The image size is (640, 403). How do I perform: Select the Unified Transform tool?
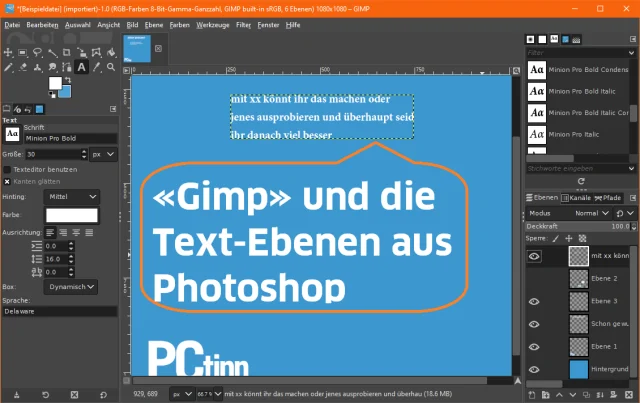(82, 53)
